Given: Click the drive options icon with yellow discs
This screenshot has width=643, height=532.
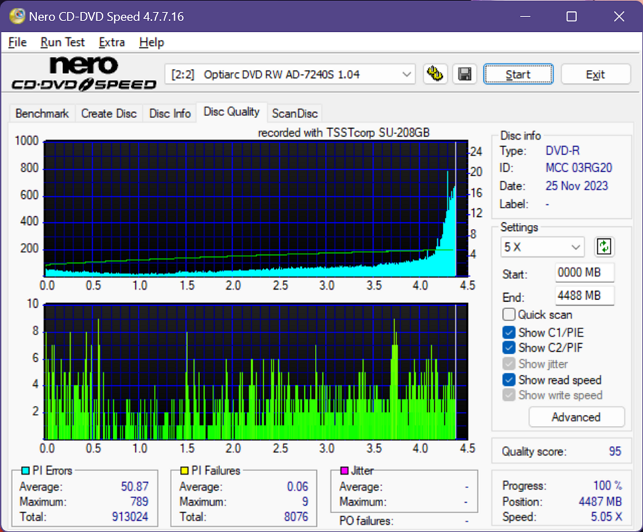Looking at the screenshot, I should coord(435,74).
